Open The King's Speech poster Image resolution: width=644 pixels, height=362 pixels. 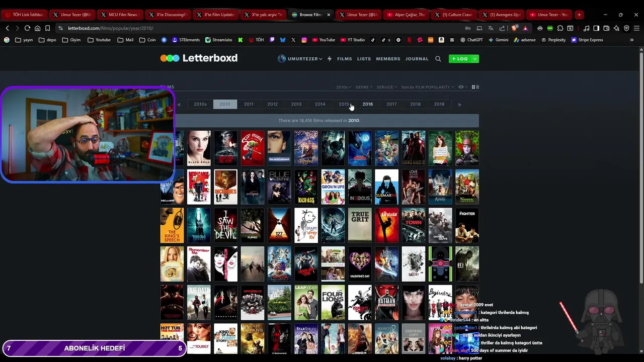[x=172, y=226]
